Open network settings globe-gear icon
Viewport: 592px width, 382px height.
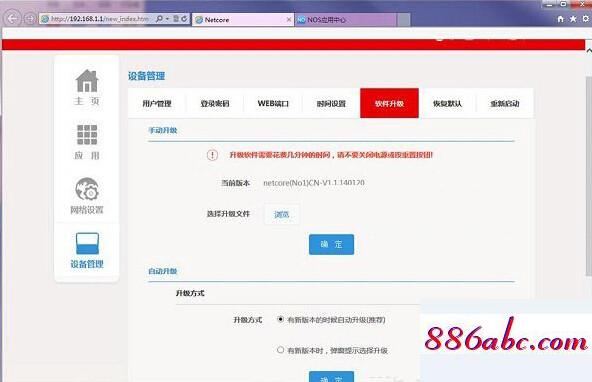pyautogui.click(x=87, y=189)
